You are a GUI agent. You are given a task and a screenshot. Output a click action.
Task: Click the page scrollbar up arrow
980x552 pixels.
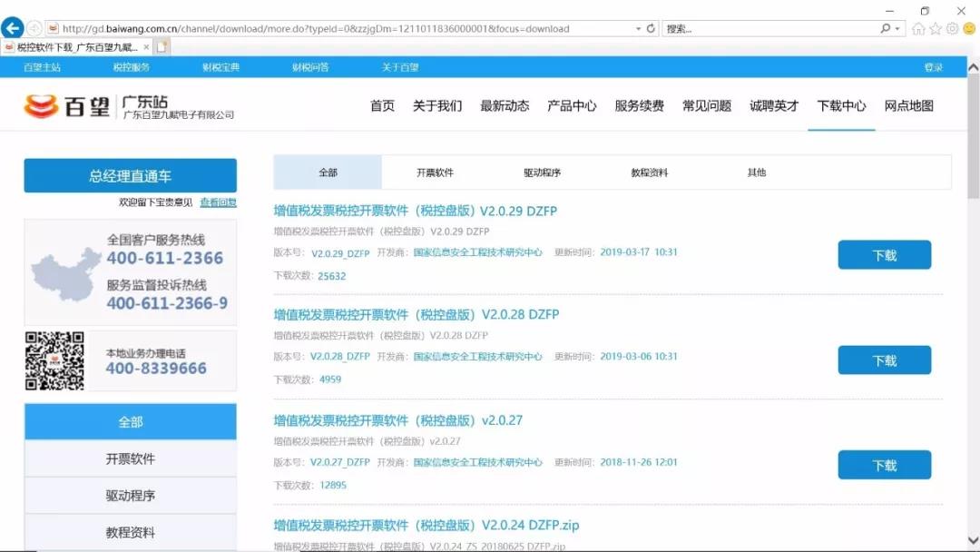pos(973,66)
